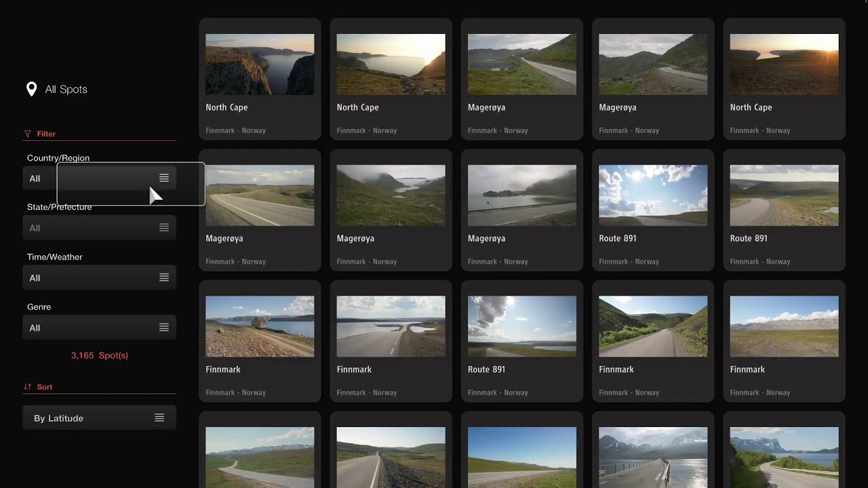This screenshot has width=868, height=488.
Task: Click the Country/Region label
Action: [x=58, y=158]
